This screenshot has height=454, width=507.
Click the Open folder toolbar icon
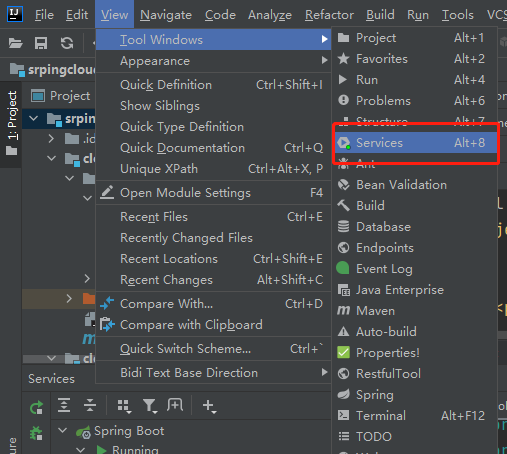[x=15, y=43]
